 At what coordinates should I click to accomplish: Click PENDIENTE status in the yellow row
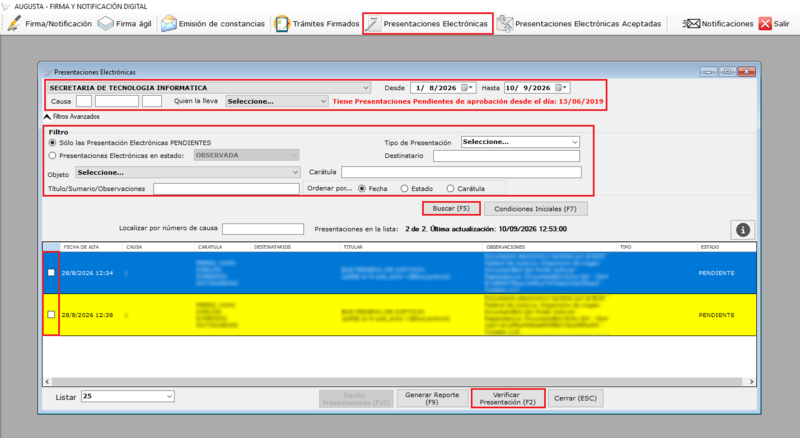click(x=716, y=315)
